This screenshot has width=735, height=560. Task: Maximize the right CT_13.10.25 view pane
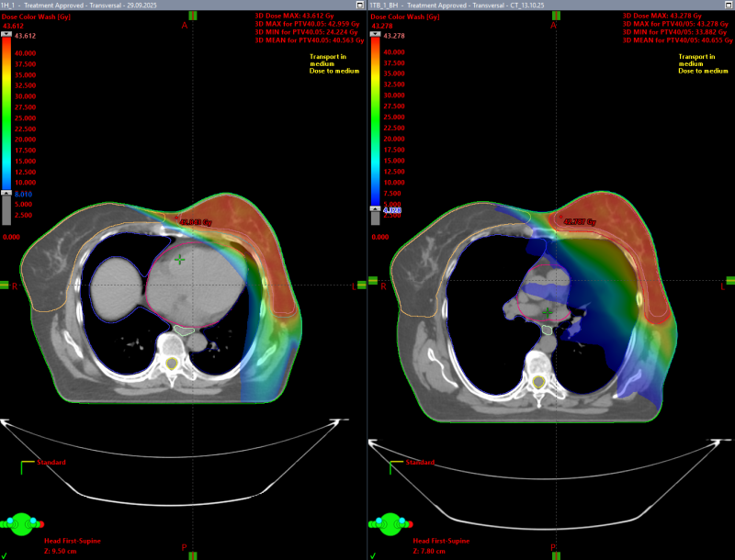point(729,5)
